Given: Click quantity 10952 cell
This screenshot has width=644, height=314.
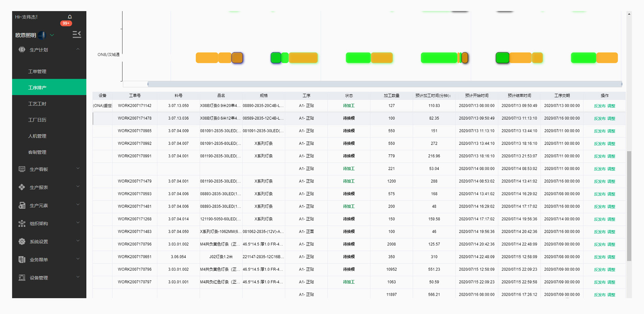Looking at the screenshot, I should pyautogui.click(x=391, y=269).
